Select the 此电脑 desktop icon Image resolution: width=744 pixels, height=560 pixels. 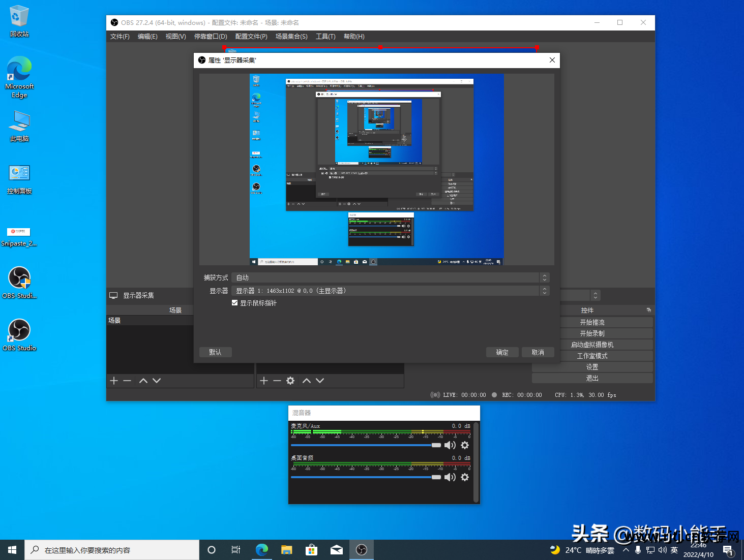(19, 126)
